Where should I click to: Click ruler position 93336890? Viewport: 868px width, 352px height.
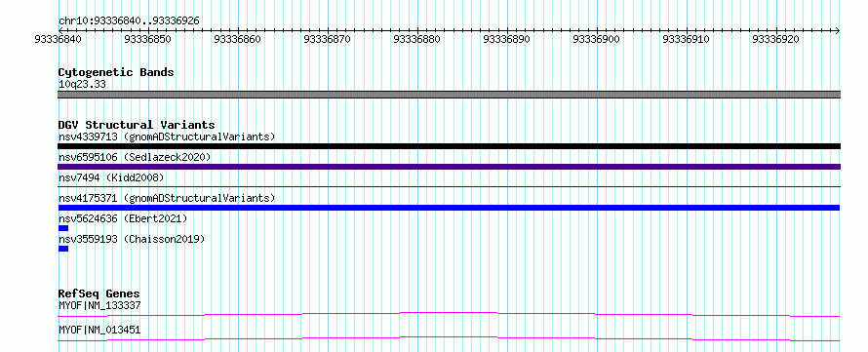[x=506, y=39]
